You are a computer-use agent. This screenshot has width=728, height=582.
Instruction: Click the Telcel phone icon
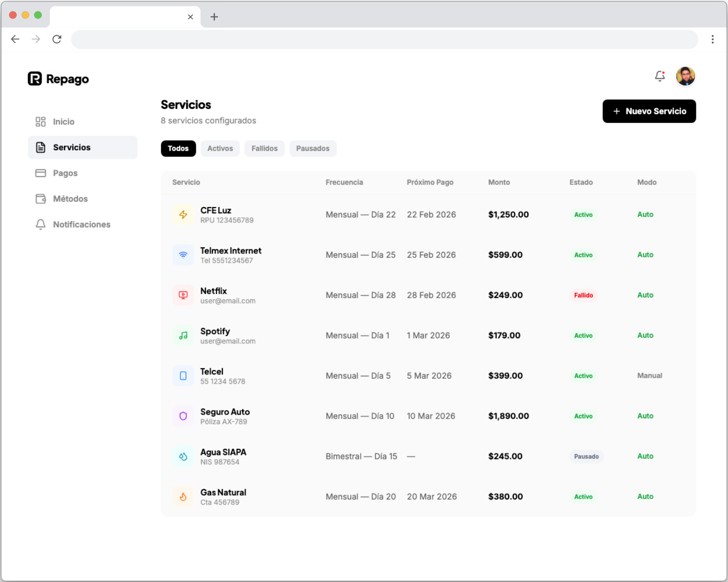click(183, 376)
